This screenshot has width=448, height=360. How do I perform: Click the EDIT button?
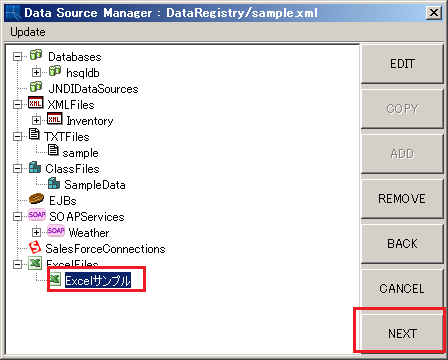click(402, 64)
